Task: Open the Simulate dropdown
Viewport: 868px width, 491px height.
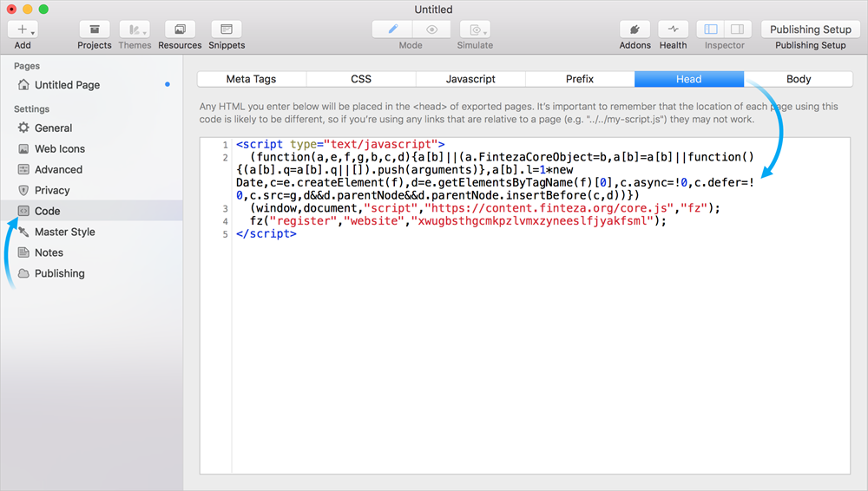Action: pyautogui.click(x=475, y=29)
